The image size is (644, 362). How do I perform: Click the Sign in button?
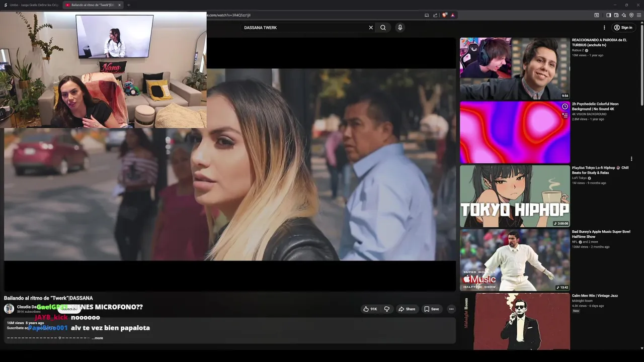(623, 28)
